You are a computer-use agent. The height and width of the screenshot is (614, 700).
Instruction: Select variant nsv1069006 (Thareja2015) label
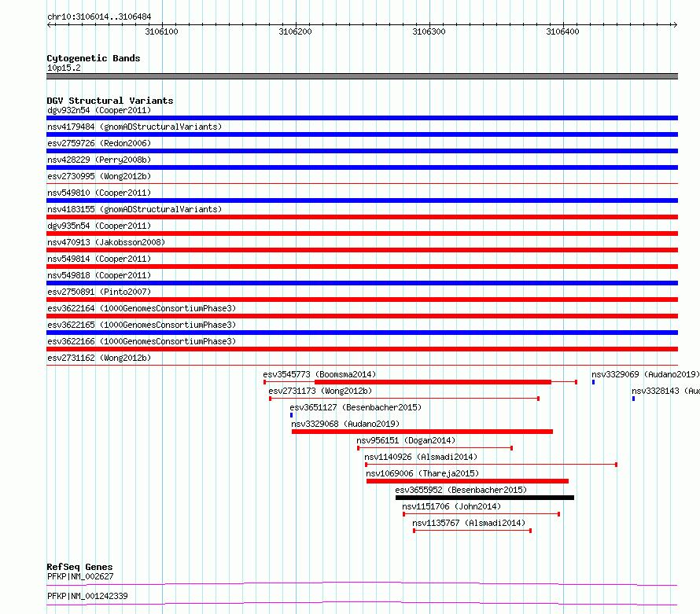[x=422, y=473]
